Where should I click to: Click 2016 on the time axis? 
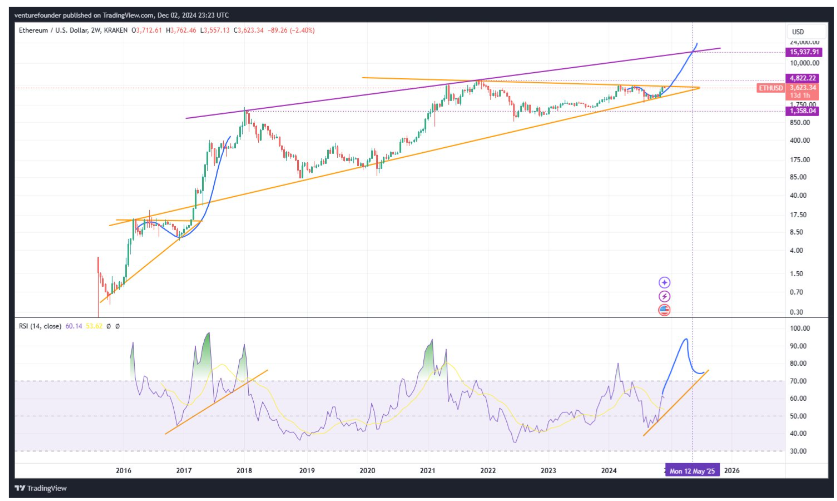click(123, 471)
